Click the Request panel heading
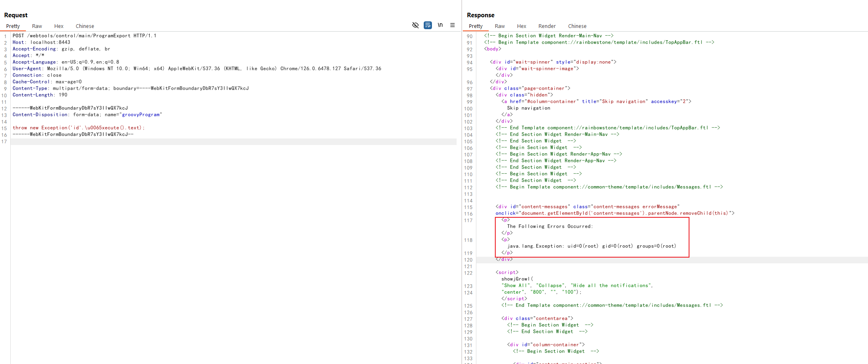Viewport: 868px width, 364px height. (x=16, y=15)
